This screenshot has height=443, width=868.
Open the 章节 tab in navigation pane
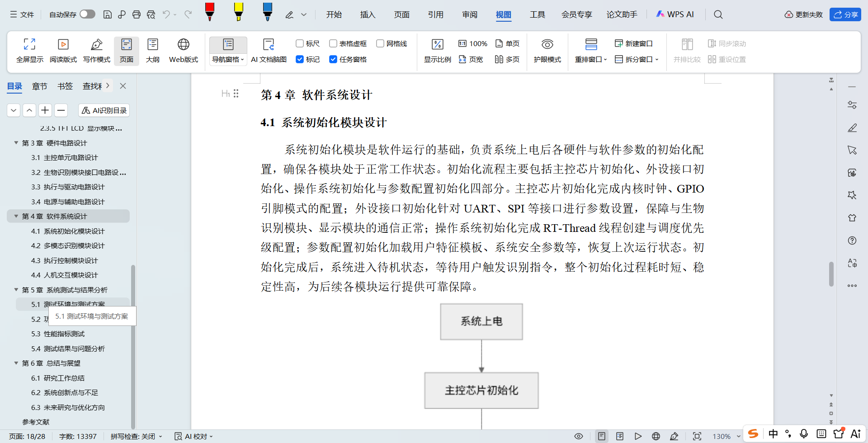(40, 86)
